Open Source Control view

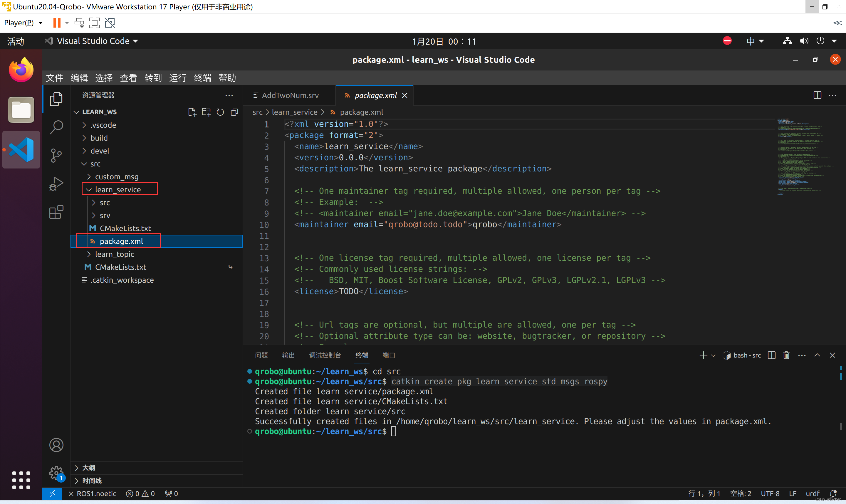tap(56, 156)
